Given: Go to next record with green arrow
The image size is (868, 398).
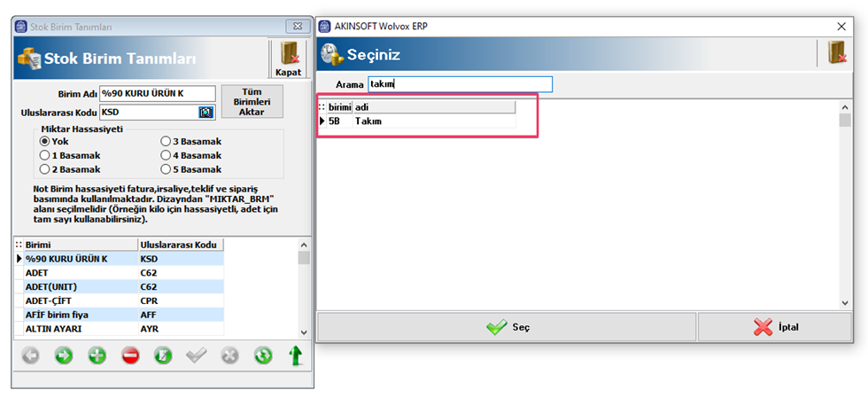Looking at the screenshot, I should coord(64,356).
